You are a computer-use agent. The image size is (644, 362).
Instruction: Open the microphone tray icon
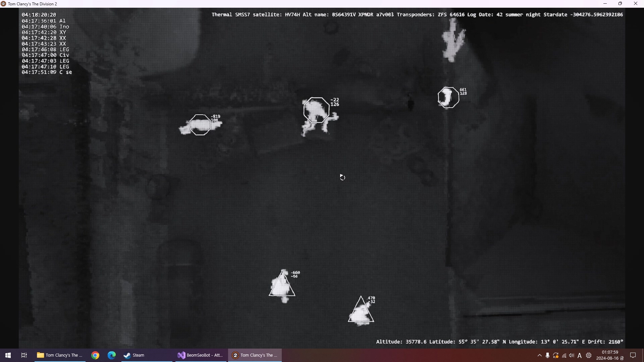(x=547, y=356)
